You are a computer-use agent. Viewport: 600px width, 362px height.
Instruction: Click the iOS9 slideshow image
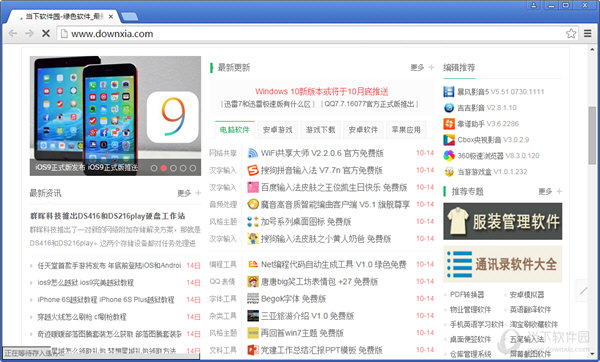click(x=115, y=116)
